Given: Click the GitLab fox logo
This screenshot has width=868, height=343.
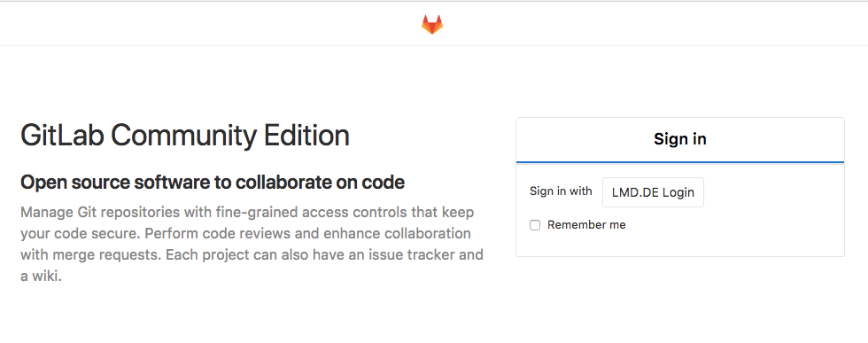Looking at the screenshot, I should pyautogui.click(x=432, y=25).
